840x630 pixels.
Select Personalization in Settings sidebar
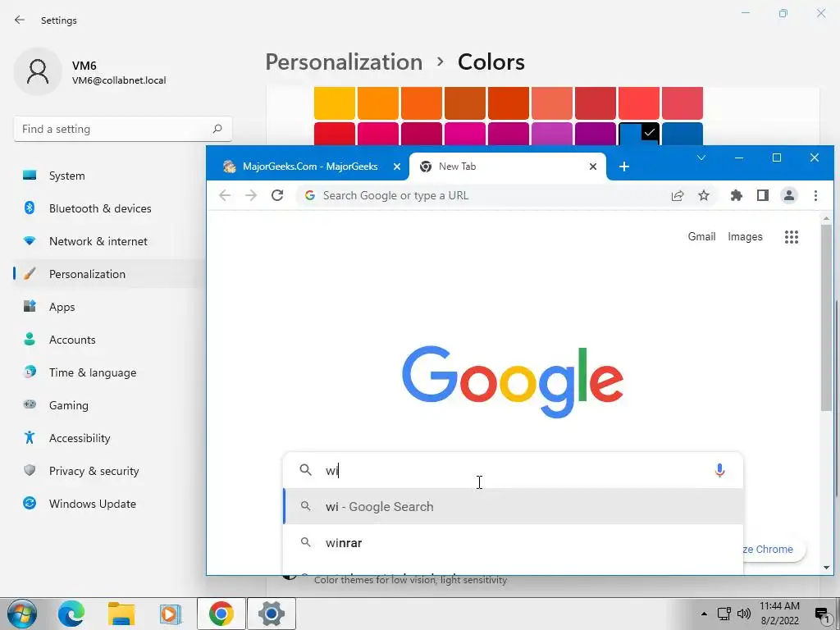click(x=109, y=274)
